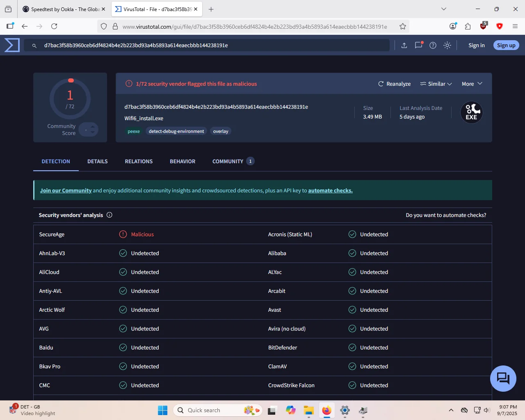
Task: Click the Sign in link
Action: (477, 46)
